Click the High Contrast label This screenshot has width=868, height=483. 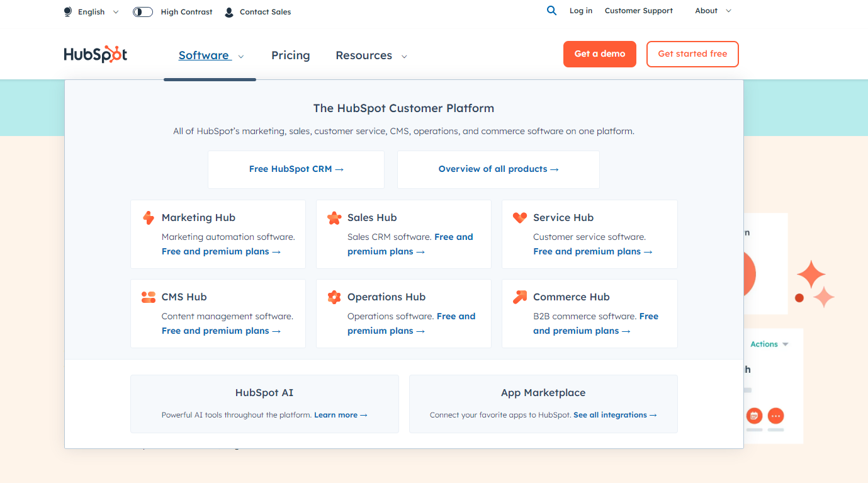coord(186,12)
